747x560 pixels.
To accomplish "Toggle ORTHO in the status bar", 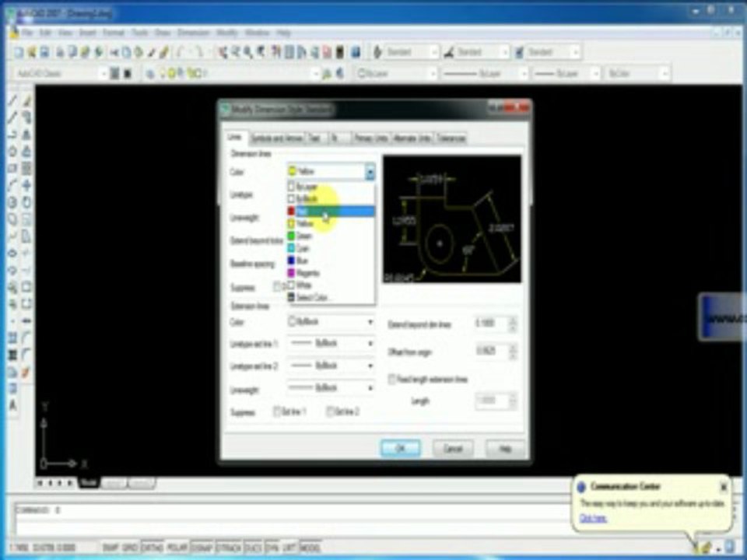I will pyautogui.click(x=153, y=548).
